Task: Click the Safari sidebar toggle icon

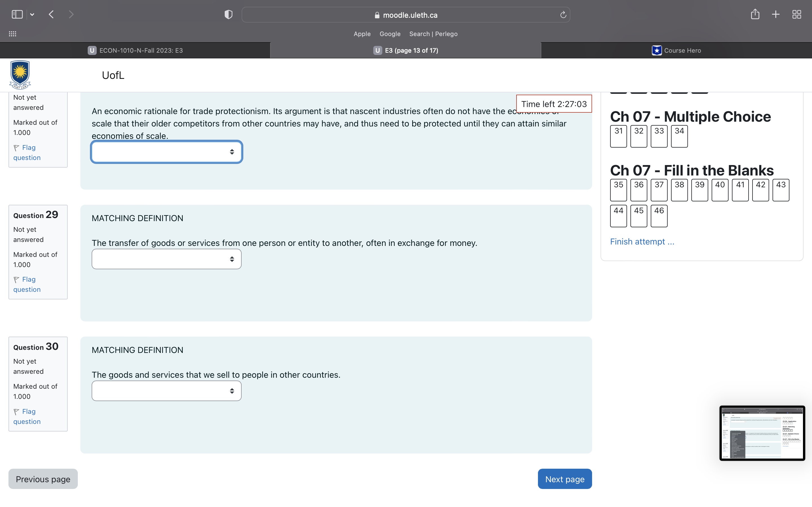Action: [x=17, y=14]
